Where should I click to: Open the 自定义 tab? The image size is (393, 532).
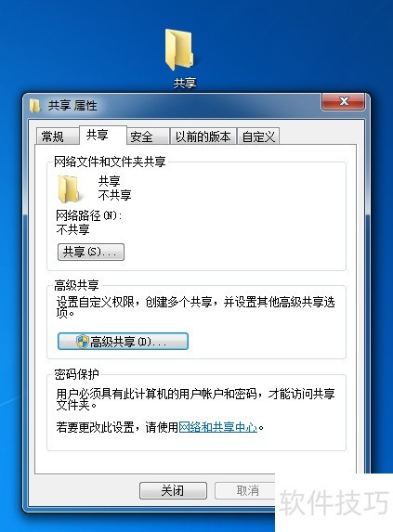click(258, 136)
